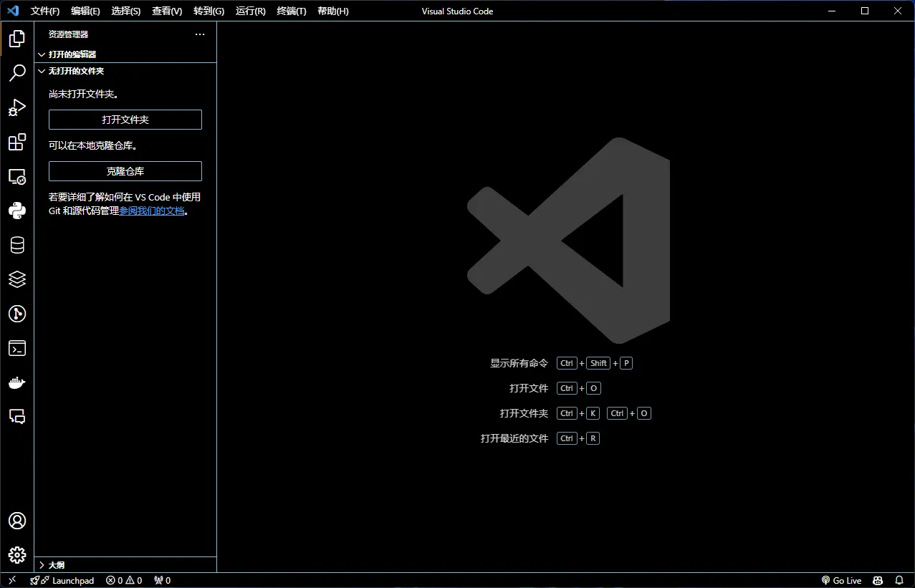This screenshot has height=588, width=915.
Task: Toggle the notifications bell in status bar
Action: coord(899,580)
